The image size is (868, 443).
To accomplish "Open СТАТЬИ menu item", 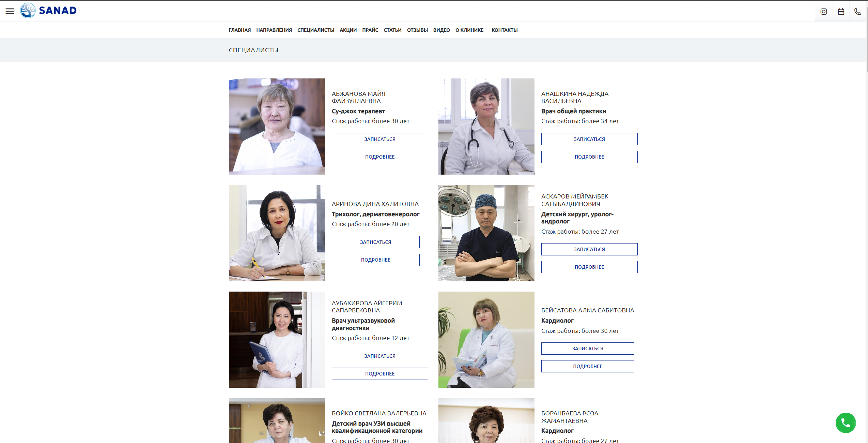I will 392,30.
